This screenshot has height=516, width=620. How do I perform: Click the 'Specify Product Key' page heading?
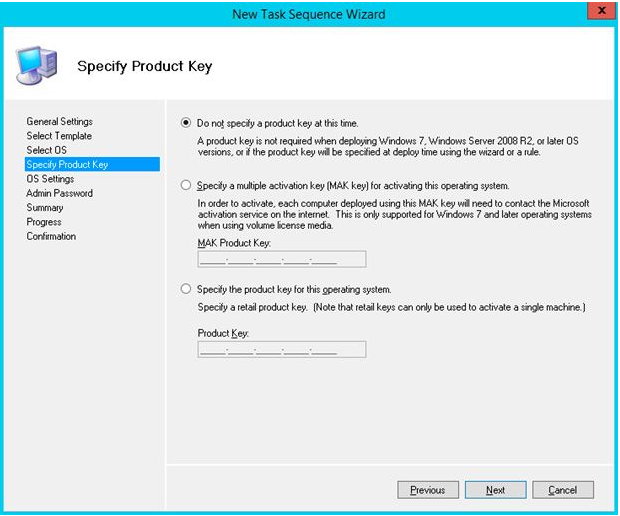(x=145, y=66)
